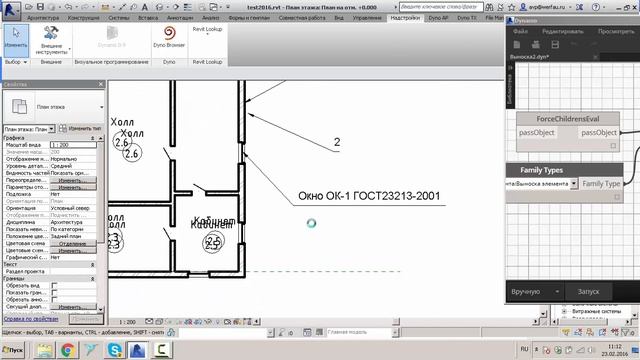
Task: Click the keyword search input field
Action: tap(441, 7)
